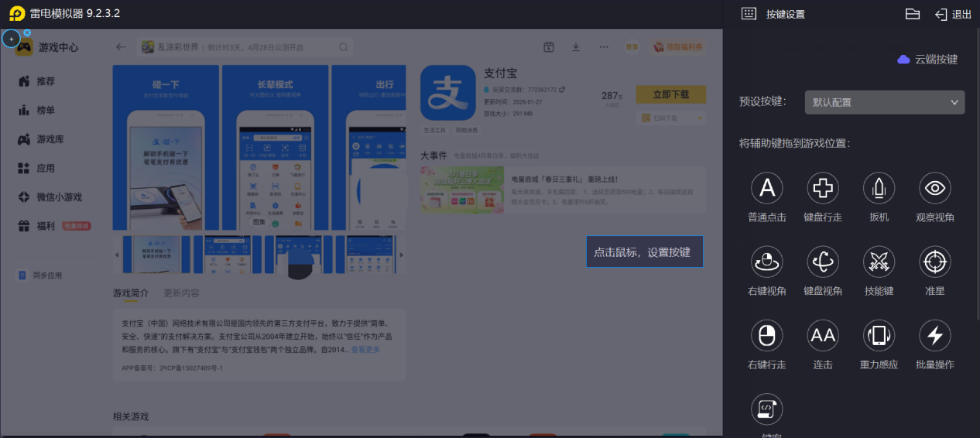The image size is (980, 438).
Task: Select the 键盘视角 keyboard view icon
Action: 823,262
